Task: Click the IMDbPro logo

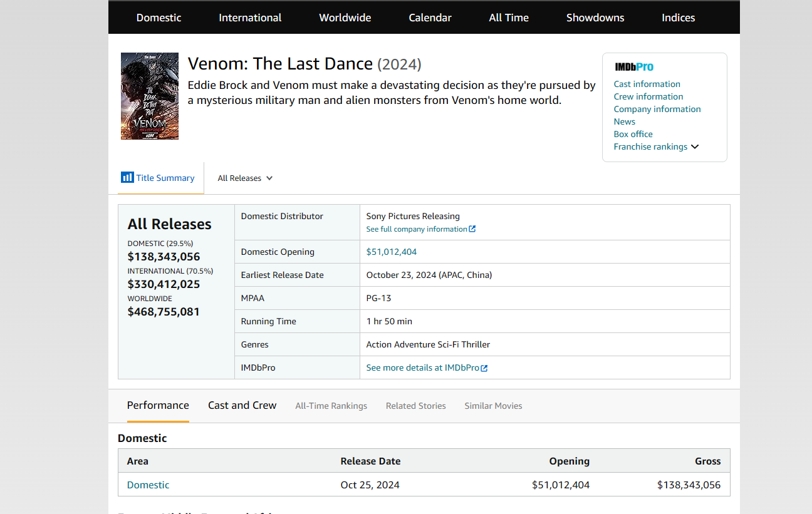Action: [634, 67]
